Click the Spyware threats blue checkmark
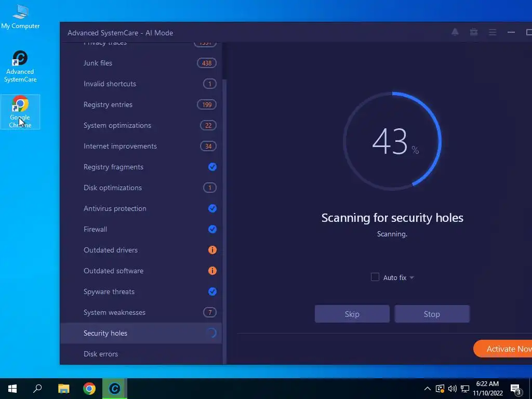This screenshot has height=399, width=532. (x=212, y=291)
